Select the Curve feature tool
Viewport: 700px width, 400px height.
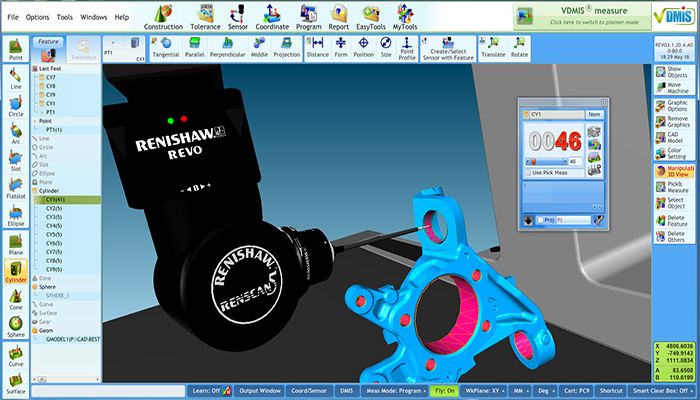pyautogui.click(x=16, y=356)
